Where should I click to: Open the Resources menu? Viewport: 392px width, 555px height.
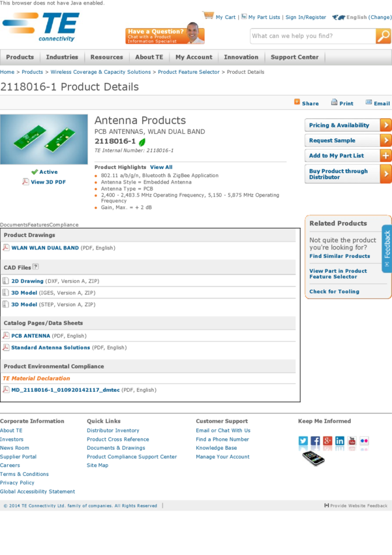tap(106, 57)
